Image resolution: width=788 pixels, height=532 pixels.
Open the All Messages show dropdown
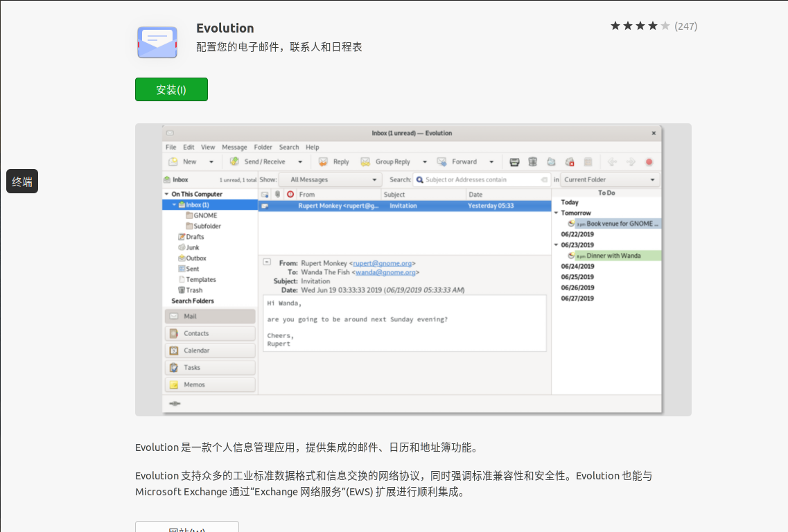point(331,180)
